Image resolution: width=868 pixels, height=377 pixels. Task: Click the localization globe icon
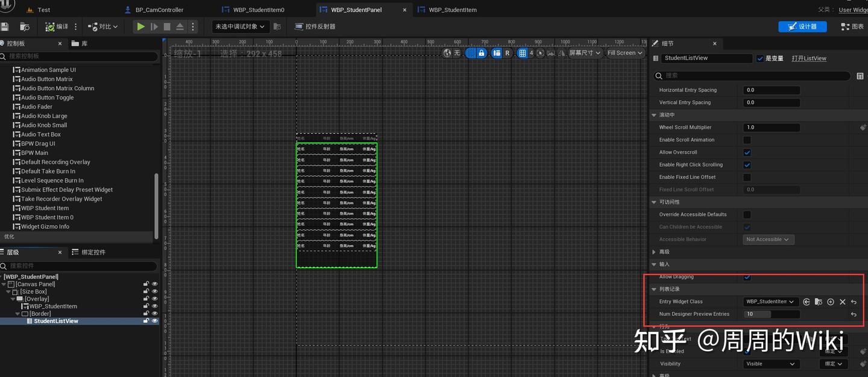[447, 53]
